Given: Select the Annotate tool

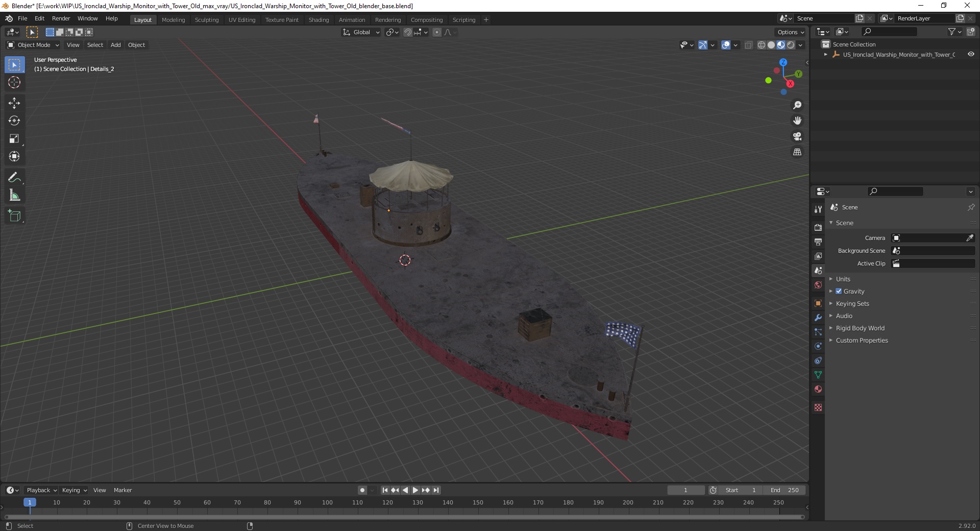Looking at the screenshot, I should (14, 177).
